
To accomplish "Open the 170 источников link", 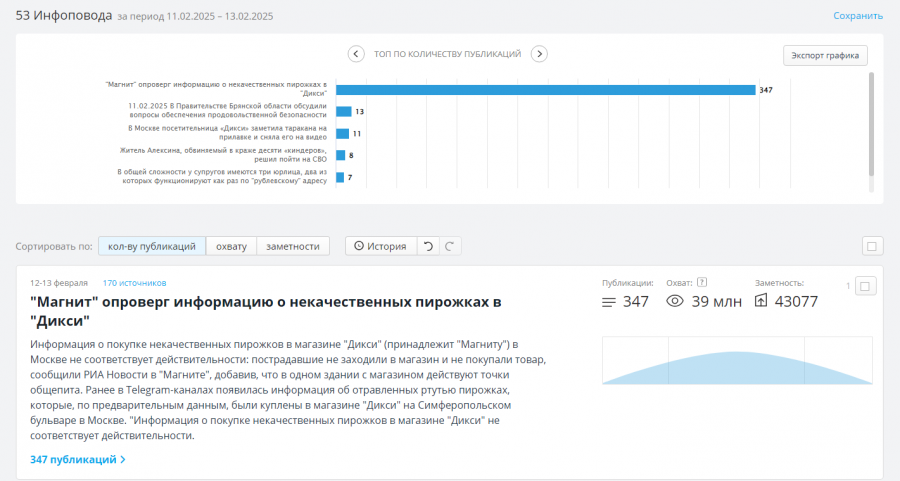I will tap(134, 283).
